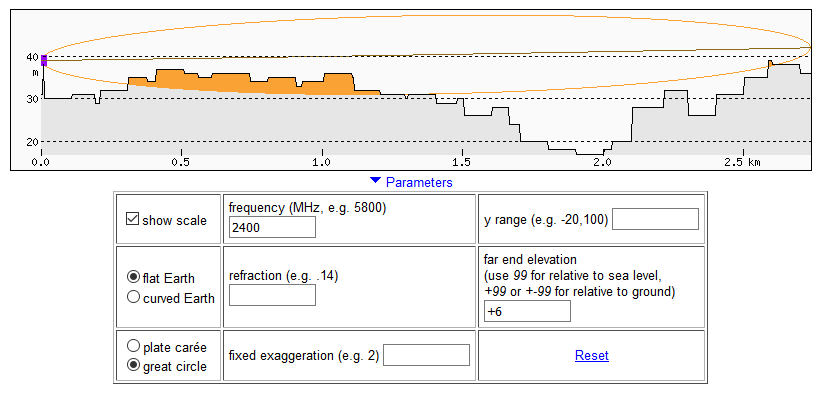This screenshot has height=397, width=827.
Task: Click the refraction input box
Action: point(272,295)
